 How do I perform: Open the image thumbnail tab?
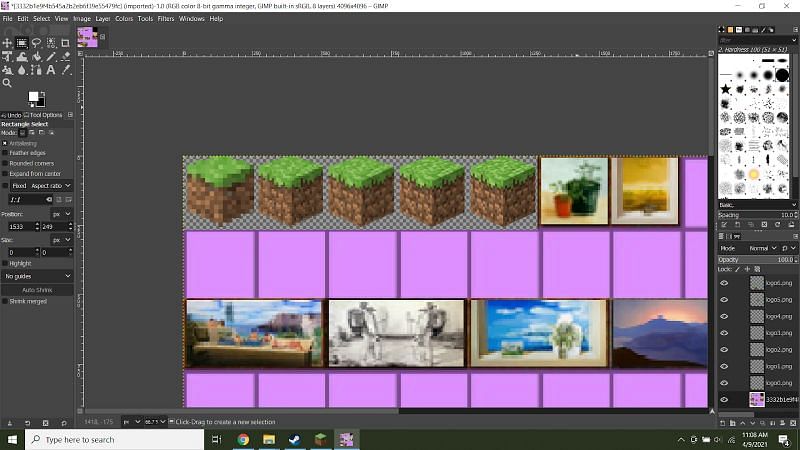(88, 36)
